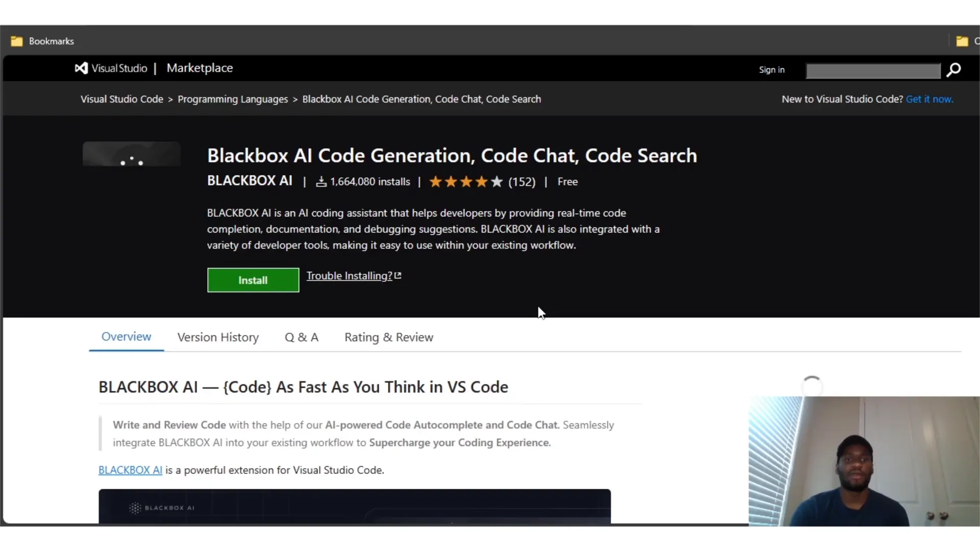Select the Overview tab

click(126, 337)
